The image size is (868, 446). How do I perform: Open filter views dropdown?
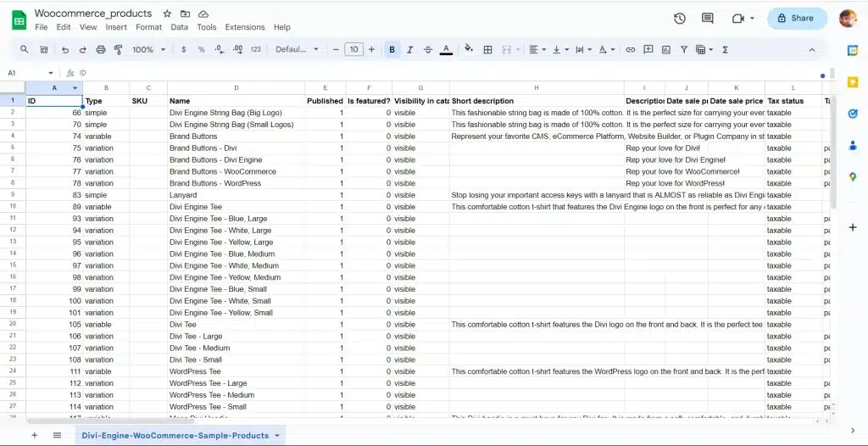[704, 50]
